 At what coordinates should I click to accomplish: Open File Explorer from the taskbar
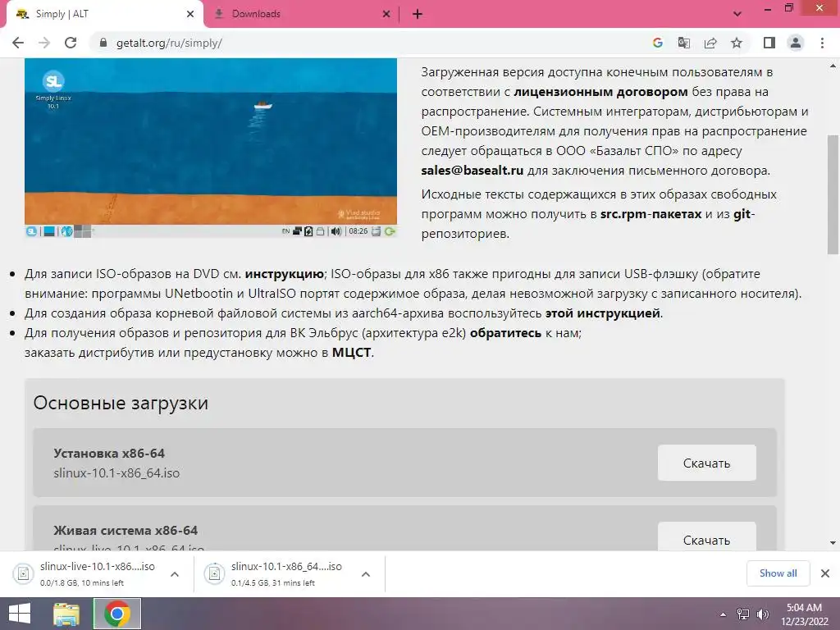(66, 614)
